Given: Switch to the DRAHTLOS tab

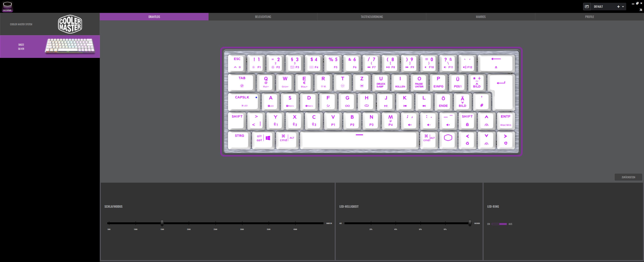Looking at the screenshot, I should tap(154, 17).
